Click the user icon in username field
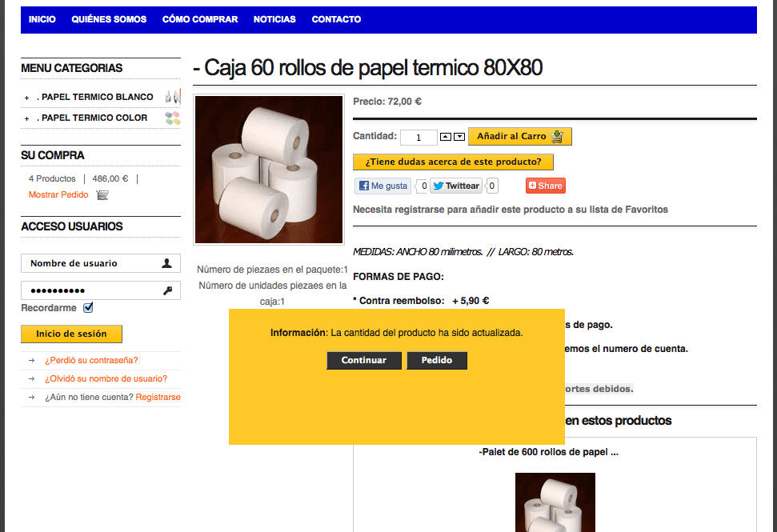 [167, 263]
